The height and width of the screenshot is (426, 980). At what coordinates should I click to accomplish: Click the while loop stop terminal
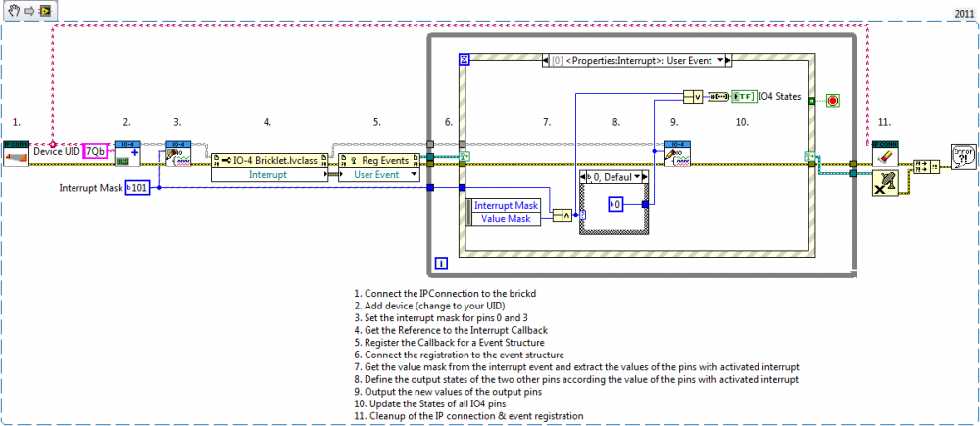point(834,99)
